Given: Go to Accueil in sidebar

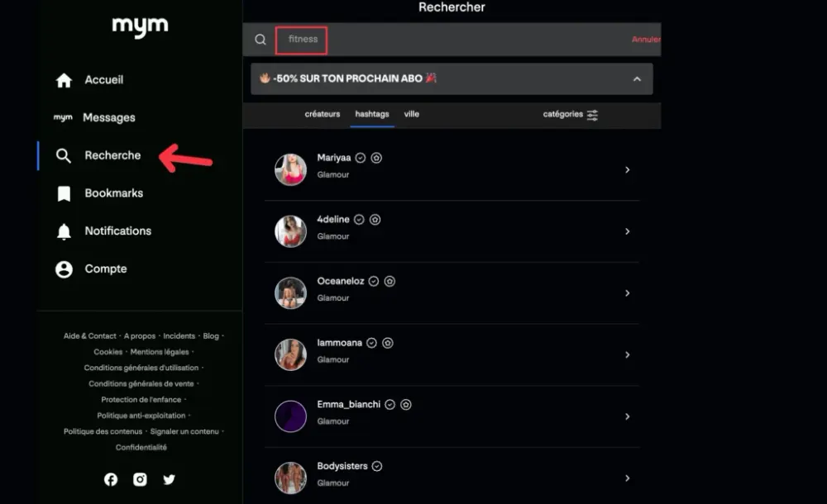Looking at the screenshot, I should tap(104, 79).
